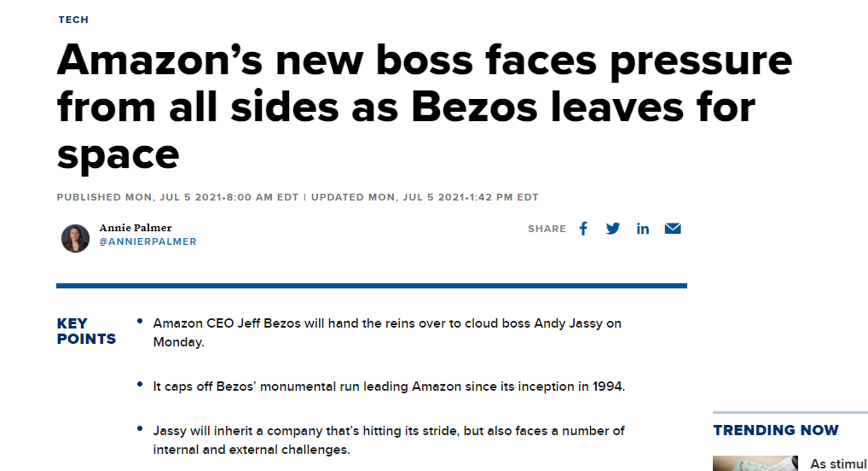This screenshot has width=868, height=471.
Task: Click the SHARE label
Action: pyautogui.click(x=547, y=229)
